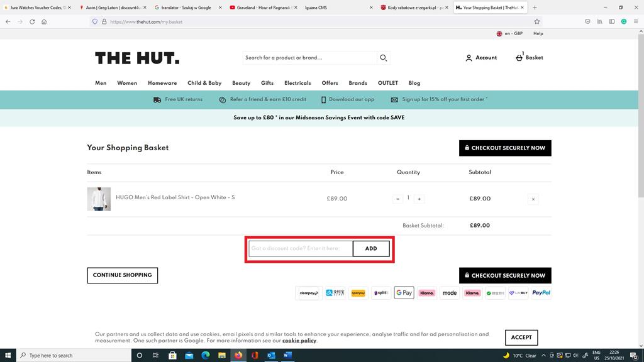Open the Pocket save icon
The image size is (644, 362).
(x=588, y=22)
